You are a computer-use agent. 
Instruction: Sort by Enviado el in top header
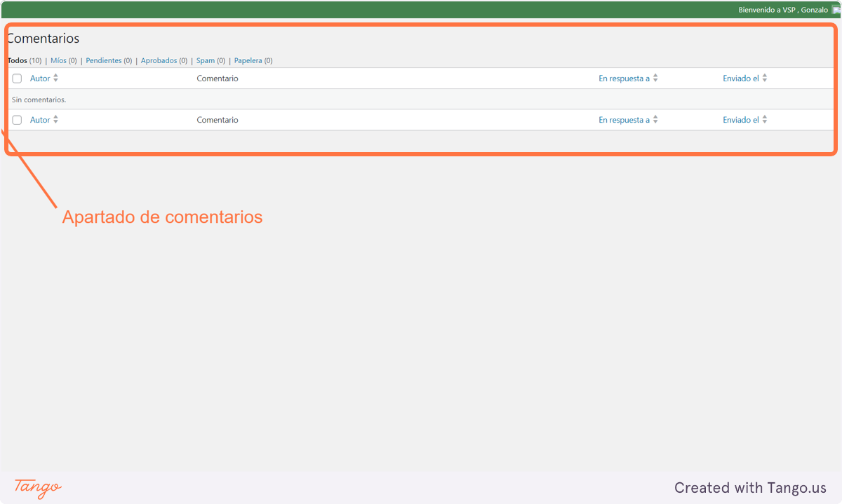[x=745, y=79]
